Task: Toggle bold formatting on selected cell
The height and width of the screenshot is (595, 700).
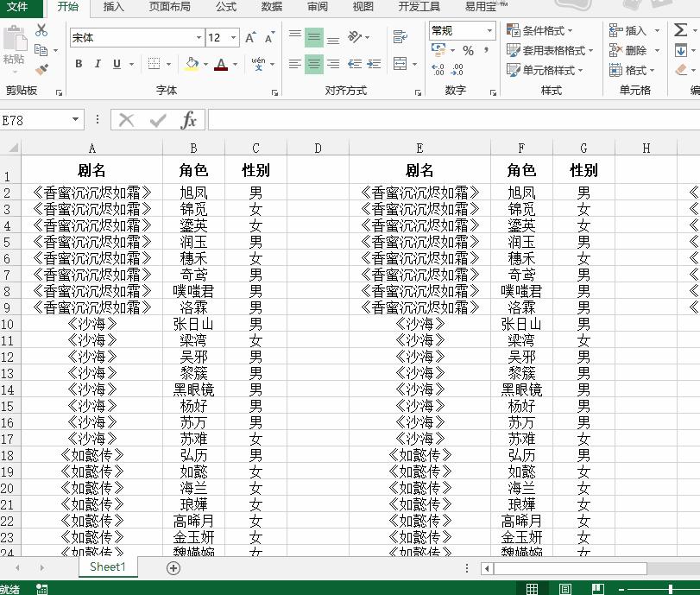Action: point(78,64)
